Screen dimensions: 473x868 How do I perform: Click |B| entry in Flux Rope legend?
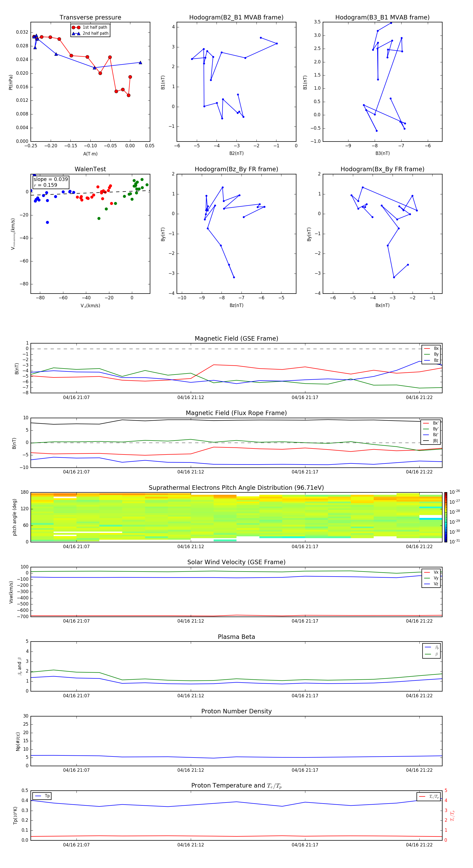[431, 441]
